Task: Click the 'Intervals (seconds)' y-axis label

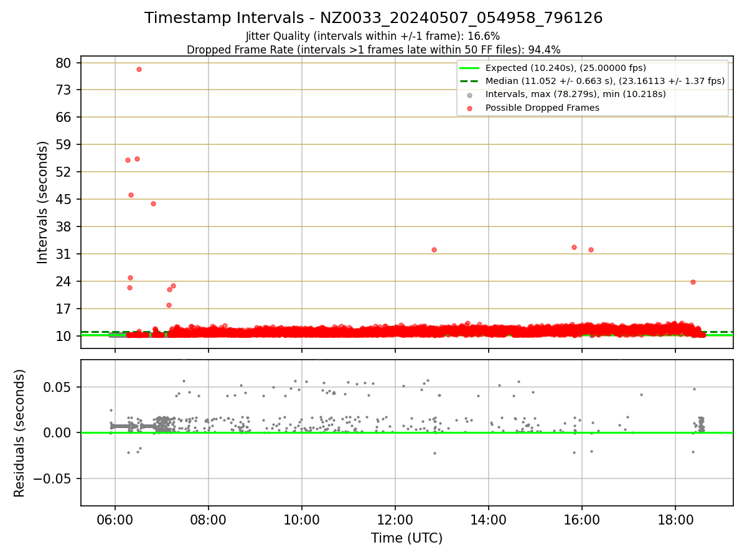Action: click(x=42, y=202)
